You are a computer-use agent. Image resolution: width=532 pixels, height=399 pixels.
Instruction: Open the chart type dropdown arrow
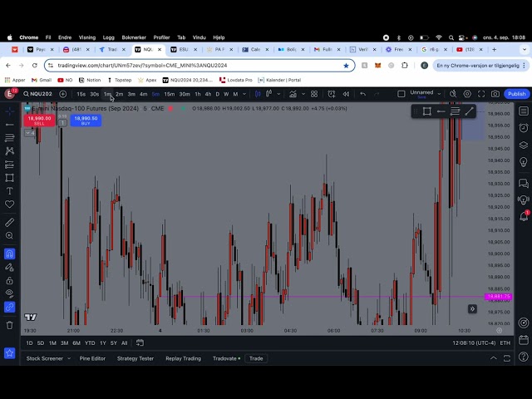point(278,94)
